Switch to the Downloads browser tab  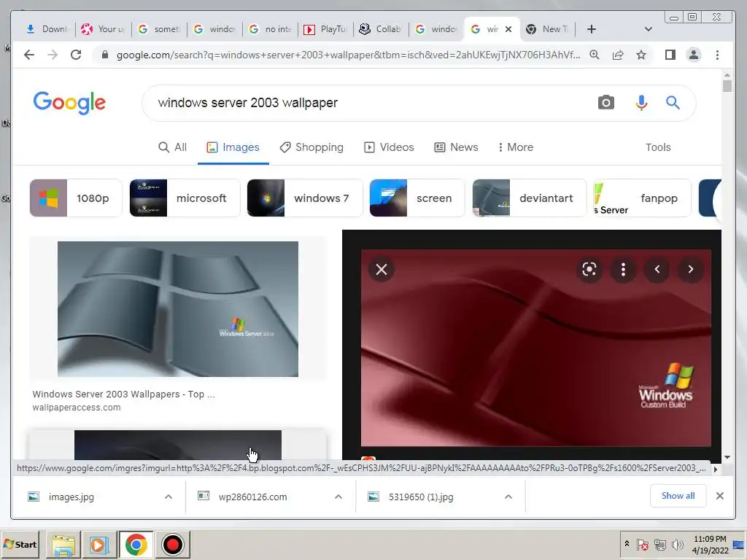pos(47,29)
